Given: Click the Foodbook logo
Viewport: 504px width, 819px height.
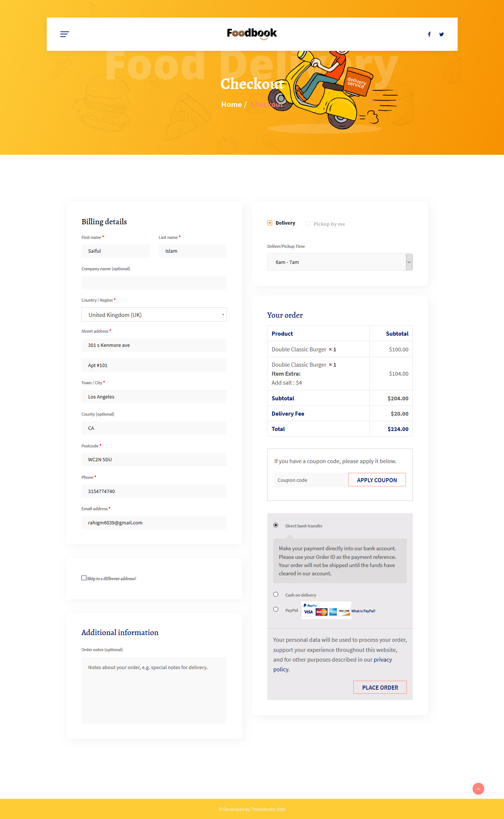Looking at the screenshot, I should [252, 34].
